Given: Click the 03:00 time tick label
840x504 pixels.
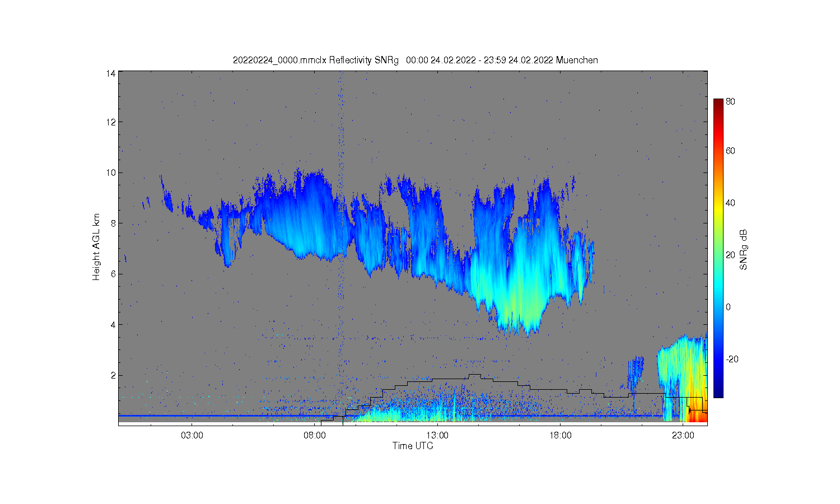Looking at the screenshot, I should pyautogui.click(x=192, y=436).
